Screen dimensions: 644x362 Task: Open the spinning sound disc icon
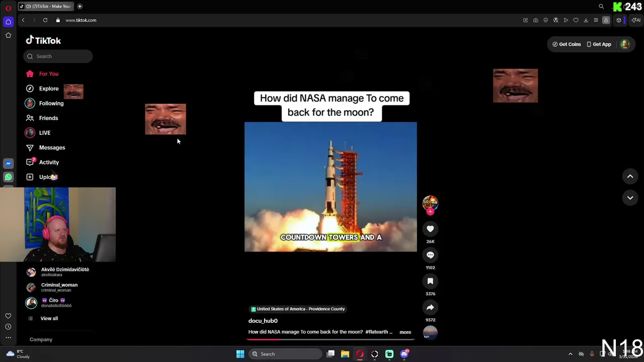click(430, 333)
